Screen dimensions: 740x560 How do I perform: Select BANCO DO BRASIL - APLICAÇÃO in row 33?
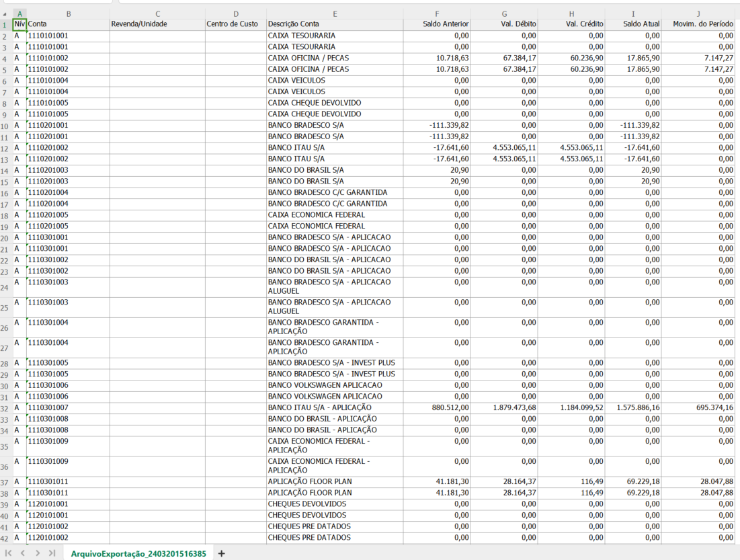pos(335,419)
